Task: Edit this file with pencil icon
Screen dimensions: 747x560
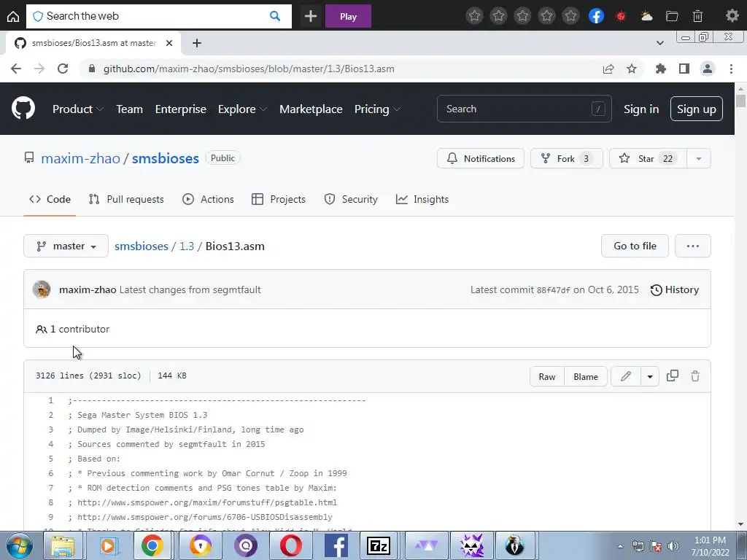Action: (626, 376)
